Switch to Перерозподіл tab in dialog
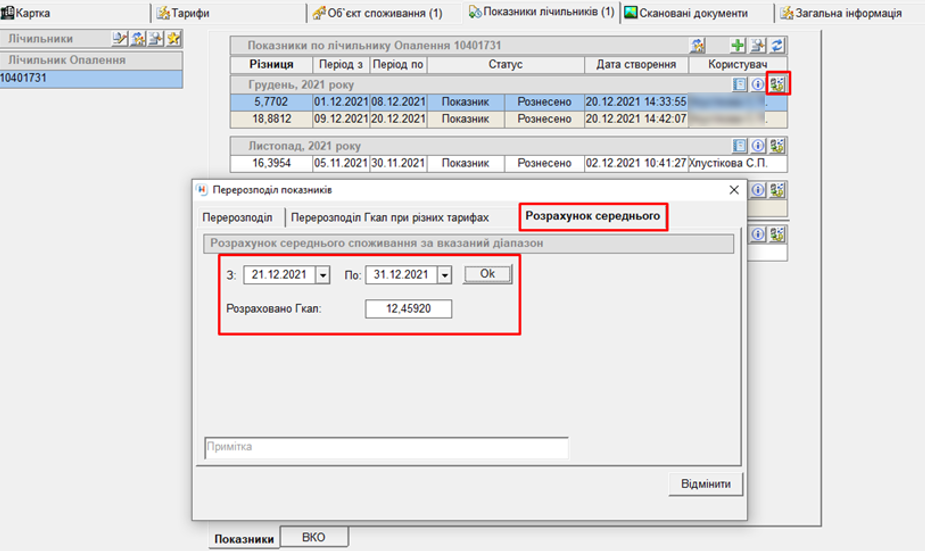The width and height of the screenshot is (925, 551). pyautogui.click(x=237, y=217)
